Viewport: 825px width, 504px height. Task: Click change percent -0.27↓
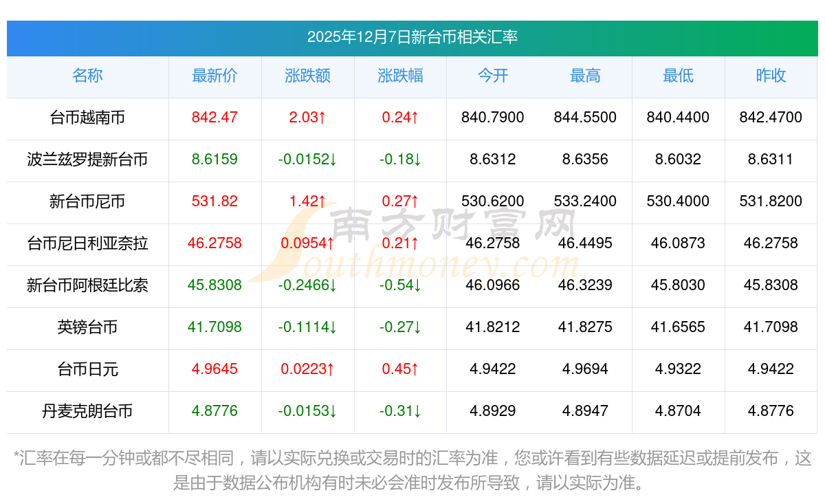[400, 327]
